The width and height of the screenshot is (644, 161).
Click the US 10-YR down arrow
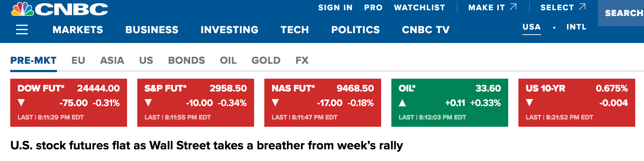pos(529,103)
